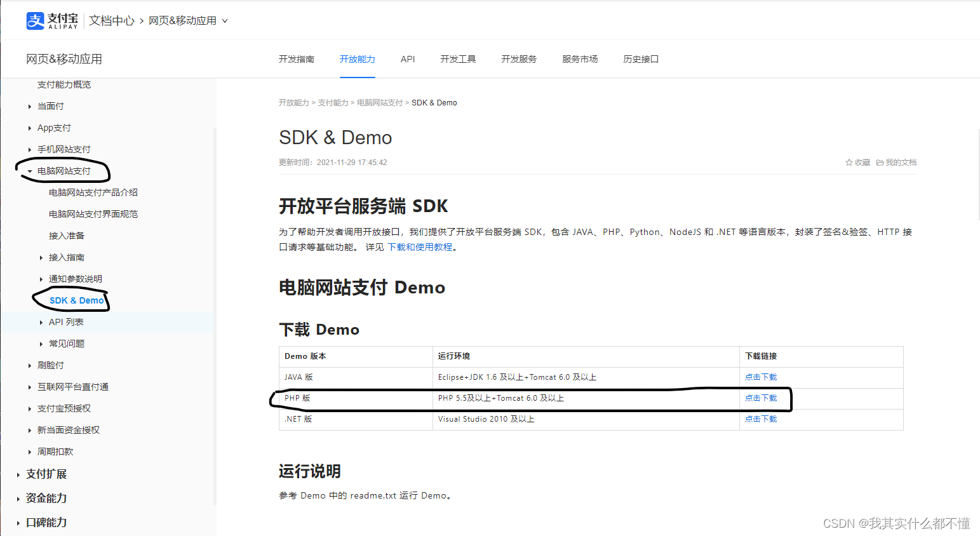Expand the 周期扣款 arrow
The image size is (980, 536).
(x=30, y=452)
